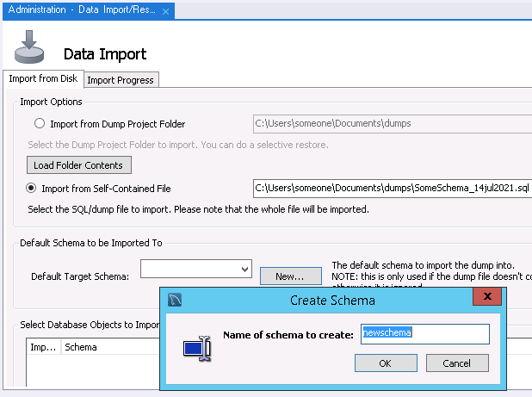Click the Load Folder Contents button

78,164
